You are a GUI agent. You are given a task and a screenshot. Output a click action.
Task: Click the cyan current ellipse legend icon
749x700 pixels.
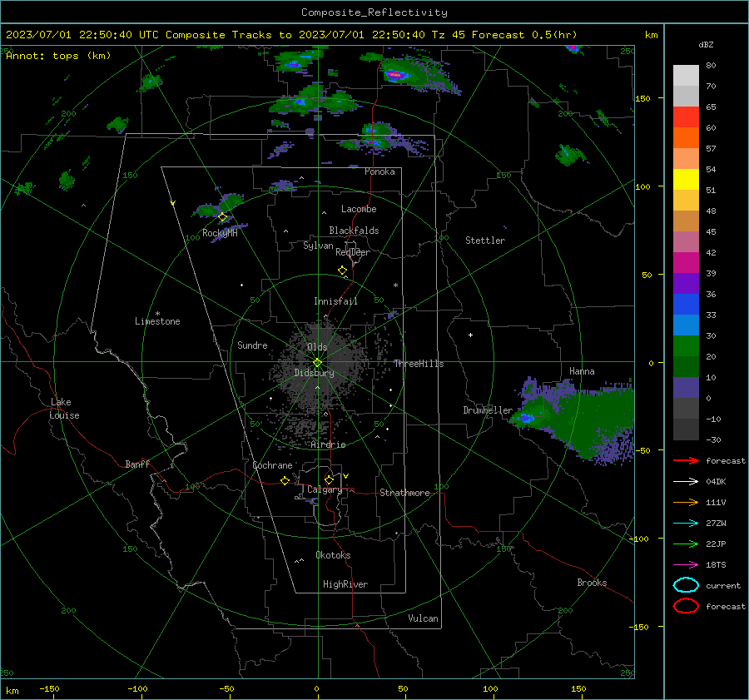(686, 585)
